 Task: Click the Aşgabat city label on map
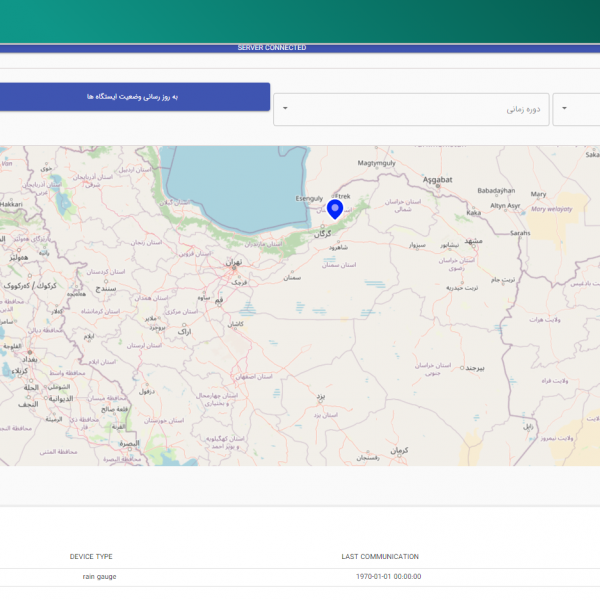pyautogui.click(x=438, y=179)
